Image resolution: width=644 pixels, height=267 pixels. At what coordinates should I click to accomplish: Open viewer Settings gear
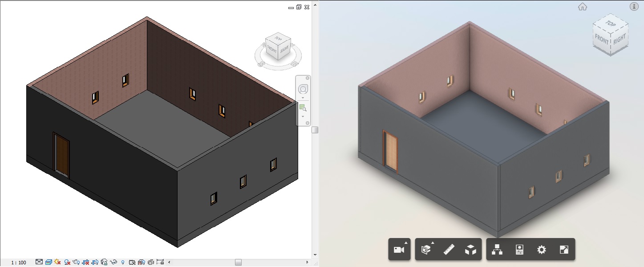pos(541,250)
